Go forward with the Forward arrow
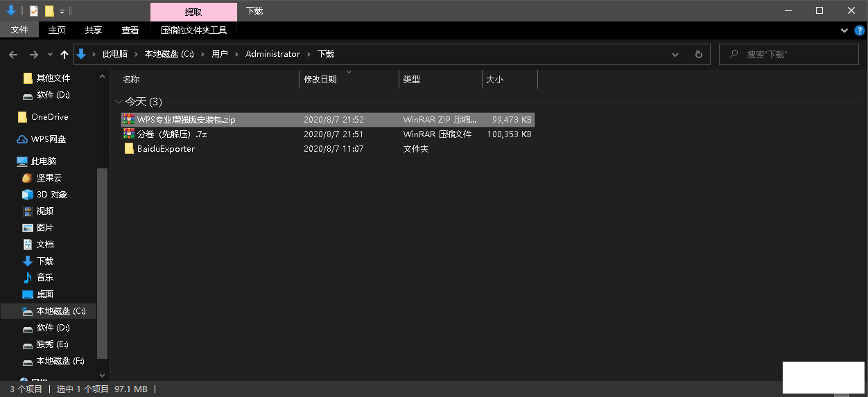This screenshot has height=397, width=868. 33,54
